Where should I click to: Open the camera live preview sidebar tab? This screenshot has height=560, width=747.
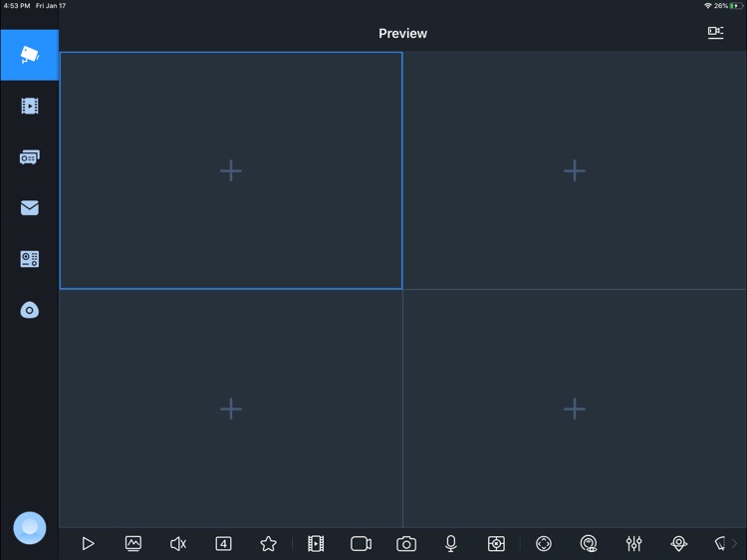pyautogui.click(x=30, y=55)
